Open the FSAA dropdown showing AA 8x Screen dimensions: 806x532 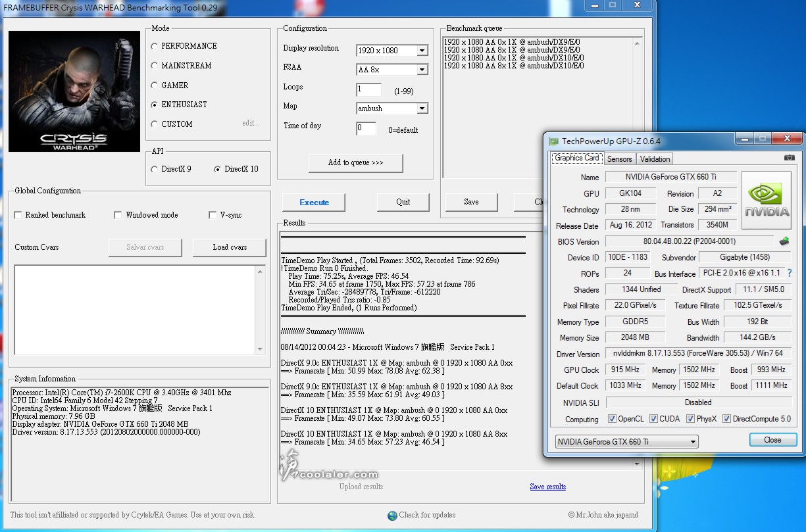click(392, 70)
